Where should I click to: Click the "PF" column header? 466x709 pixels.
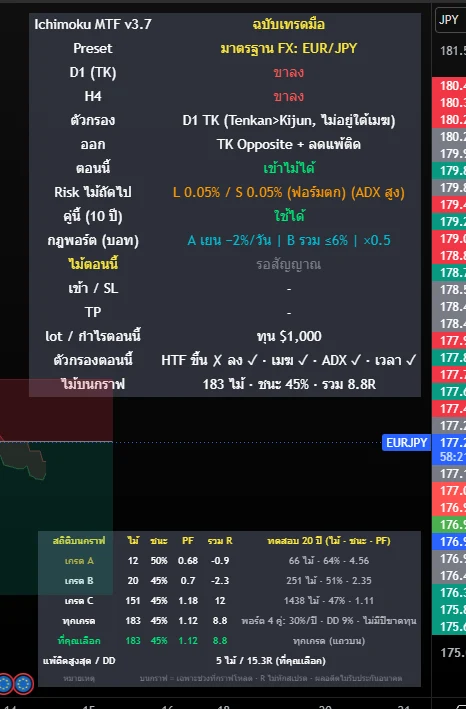(x=188, y=541)
